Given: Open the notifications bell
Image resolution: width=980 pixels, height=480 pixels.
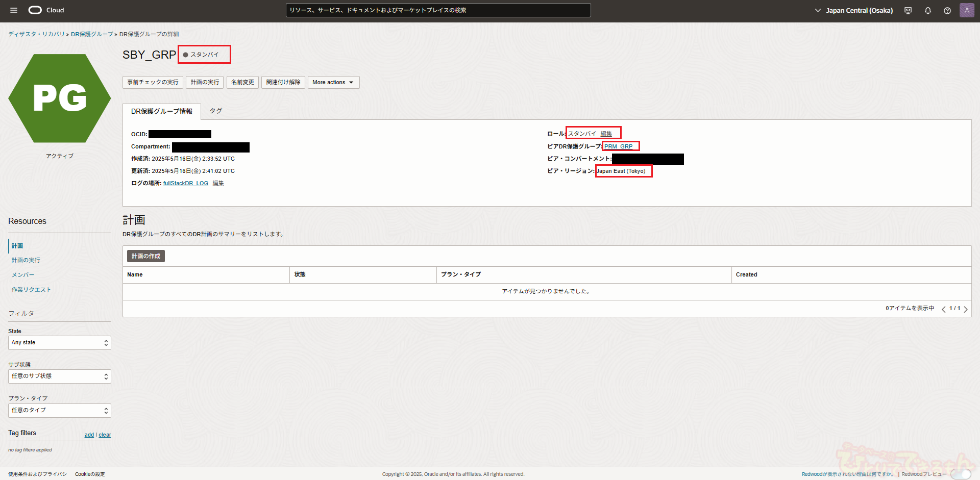Looking at the screenshot, I should click(x=928, y=11).
